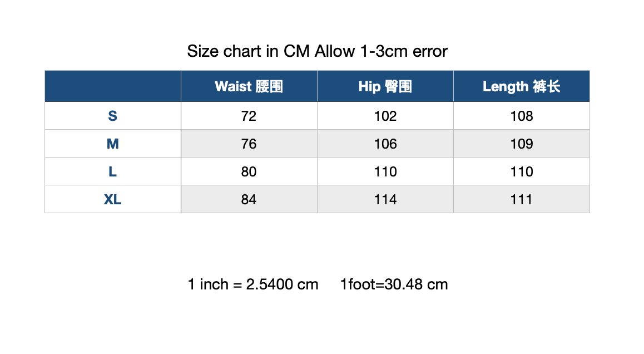Click waist value 80 cell
The image size is (644, 354).
click(x=249, y=171)
